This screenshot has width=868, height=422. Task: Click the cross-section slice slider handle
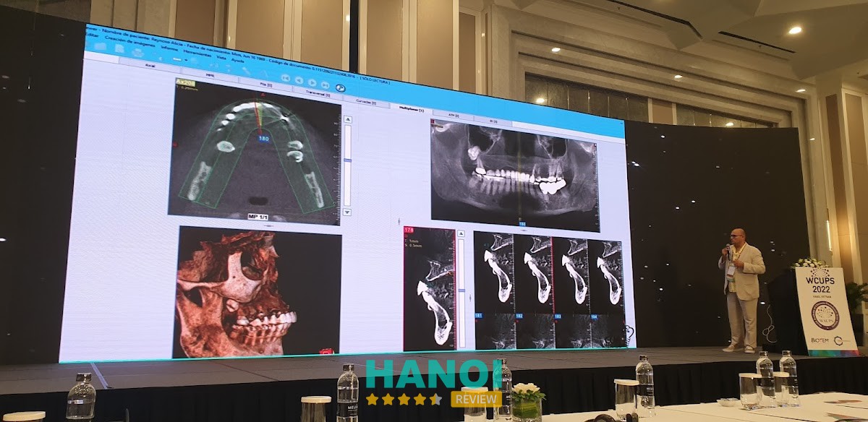pyautogui.click(x=461, y=290)
